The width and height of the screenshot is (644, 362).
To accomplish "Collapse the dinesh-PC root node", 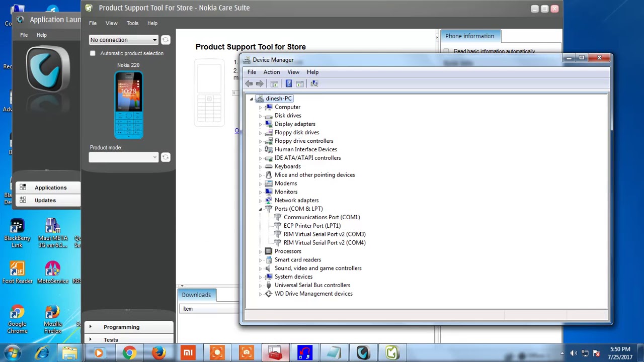I will 252,99.
